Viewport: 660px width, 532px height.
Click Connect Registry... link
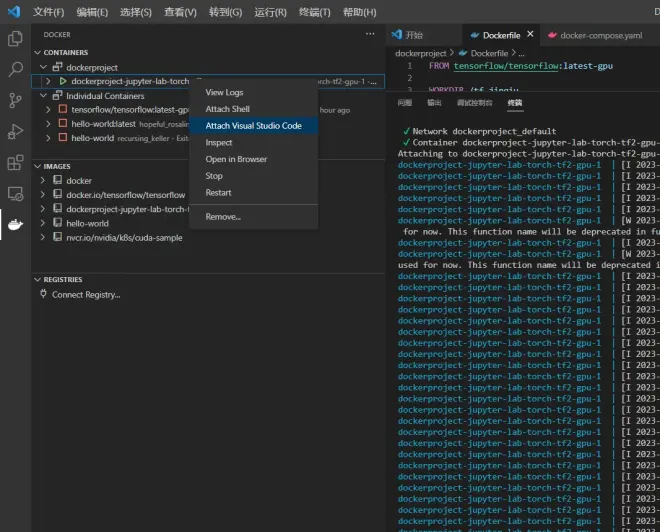point(86,295)
